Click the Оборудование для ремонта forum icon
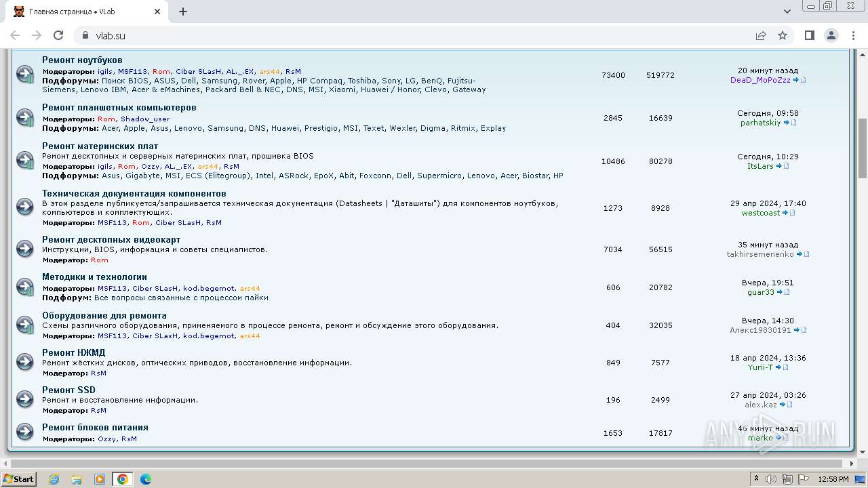Screen dimensions: 868x488 coord(25,325)
